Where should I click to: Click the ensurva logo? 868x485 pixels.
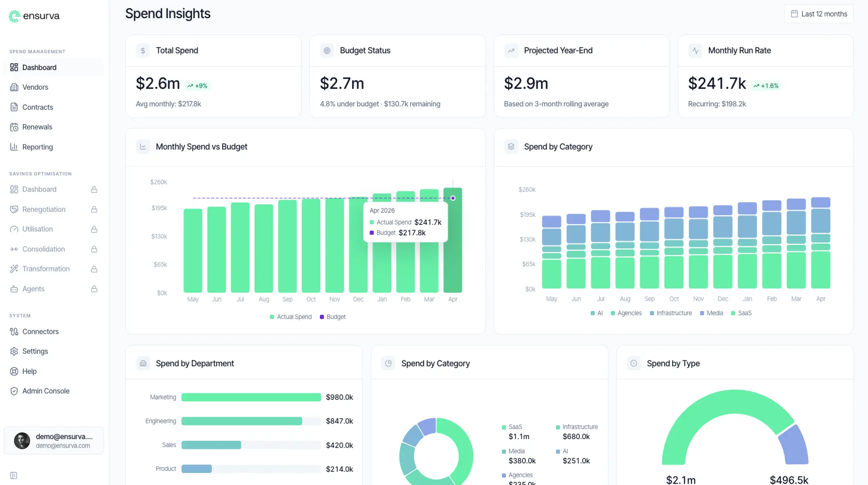34,16
